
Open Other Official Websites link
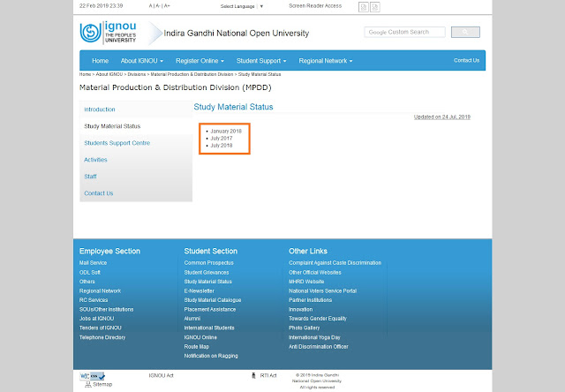(315, 273)
